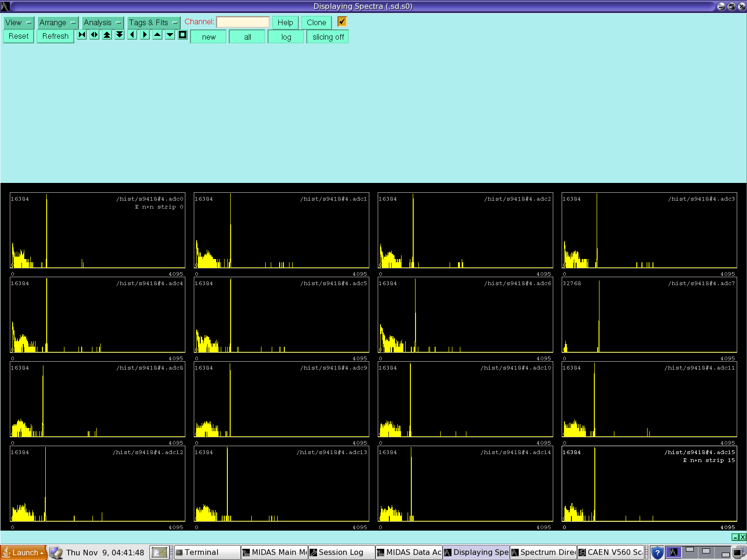Click the horizontal expand arrows icon
The width and height of the screenshot is (747, 560).
tap(95, 35)
